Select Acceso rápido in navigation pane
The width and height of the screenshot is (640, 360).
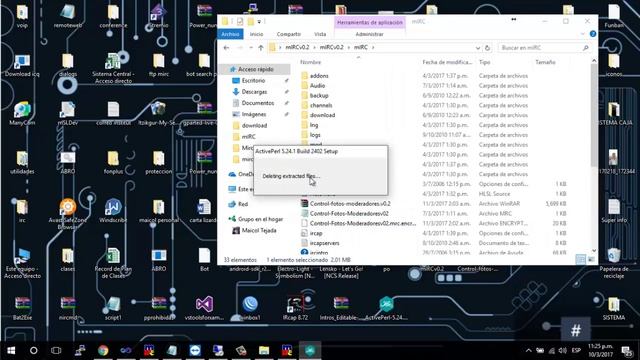point(255,69)
